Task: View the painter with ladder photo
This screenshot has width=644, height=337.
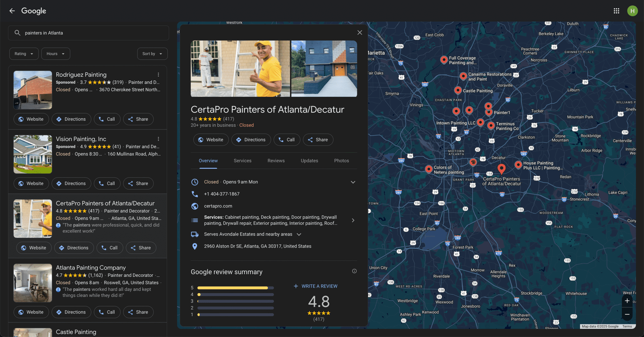Action: click(240, 68)
